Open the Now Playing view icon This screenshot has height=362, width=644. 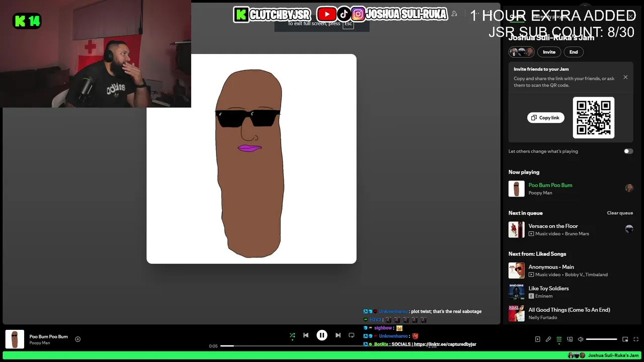pyautogui.click(x=537, y=339)
